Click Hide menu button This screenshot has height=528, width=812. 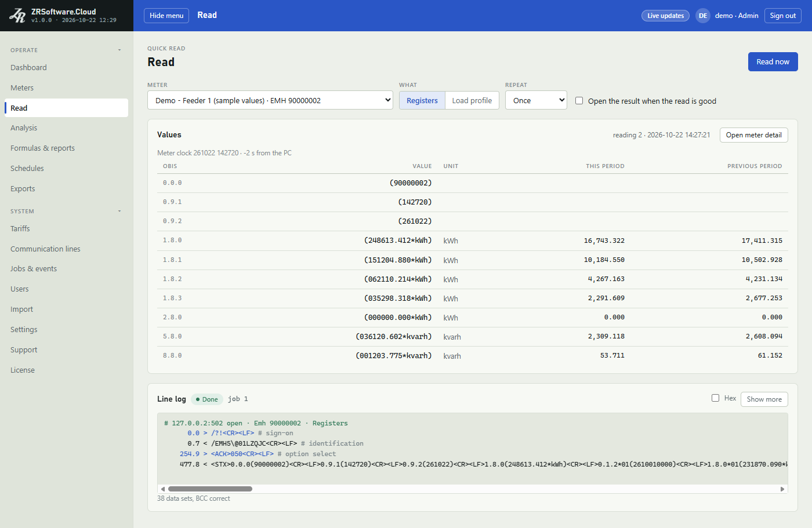point(166,16)
